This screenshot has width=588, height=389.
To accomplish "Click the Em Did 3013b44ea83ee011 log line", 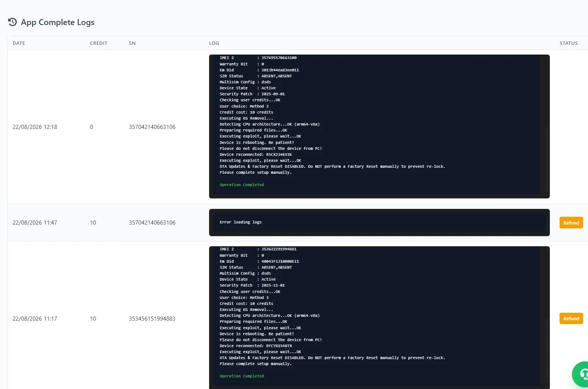I will pos(259,70).
